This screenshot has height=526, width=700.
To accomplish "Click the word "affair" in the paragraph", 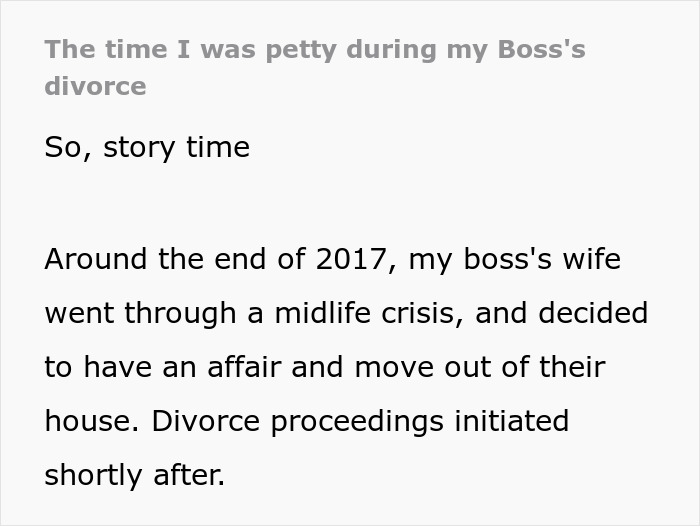I will [x=244, y=368].
